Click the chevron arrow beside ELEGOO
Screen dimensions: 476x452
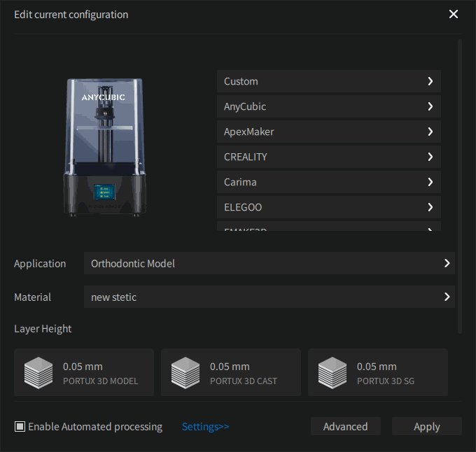tap(430, 207)
